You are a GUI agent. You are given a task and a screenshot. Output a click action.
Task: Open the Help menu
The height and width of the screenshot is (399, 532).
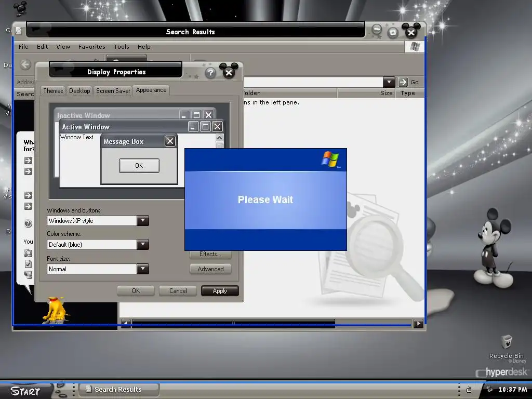coord(144,47)
